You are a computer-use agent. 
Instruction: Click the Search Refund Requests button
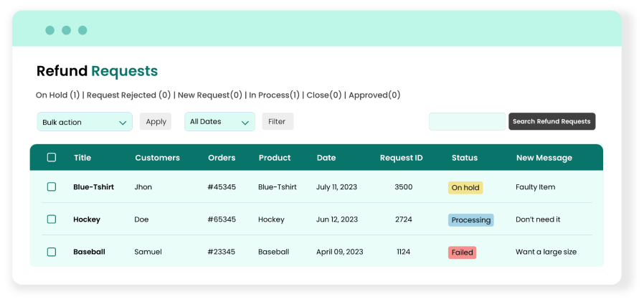[x=551, y=122]
